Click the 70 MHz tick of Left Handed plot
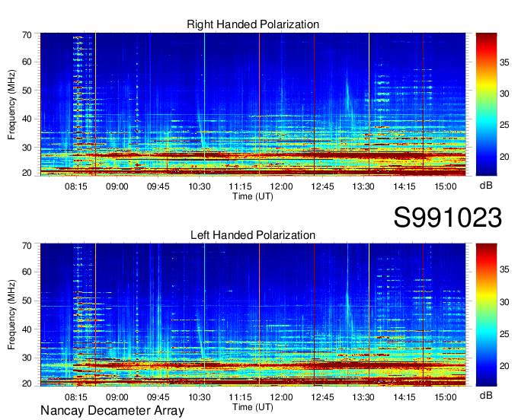The image size is (518, 420). pos(27,246)
